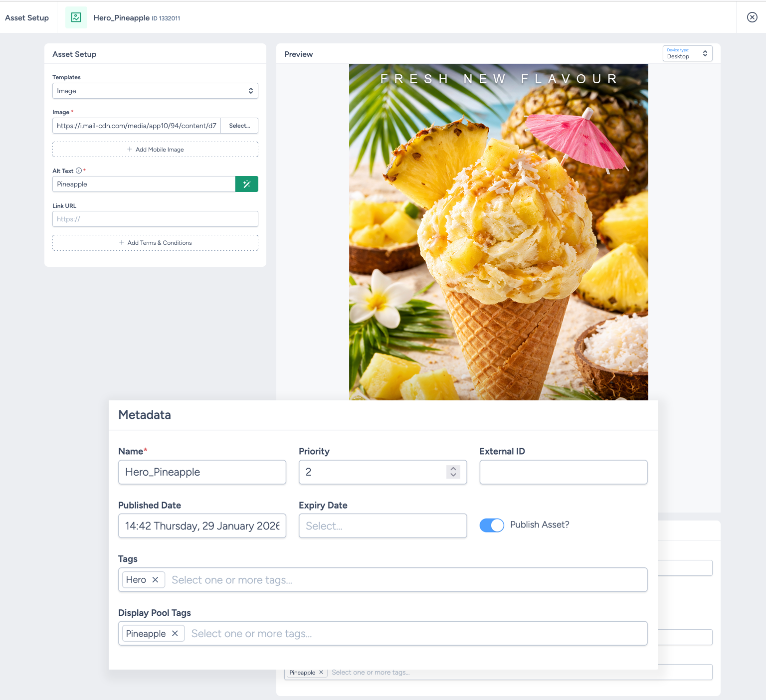Image resolution: width=766 pixels, height=700 pixels.
Task: Click the plus icon on Add Mobile Image
Action: pyautogui.click(x=128, y=149)
